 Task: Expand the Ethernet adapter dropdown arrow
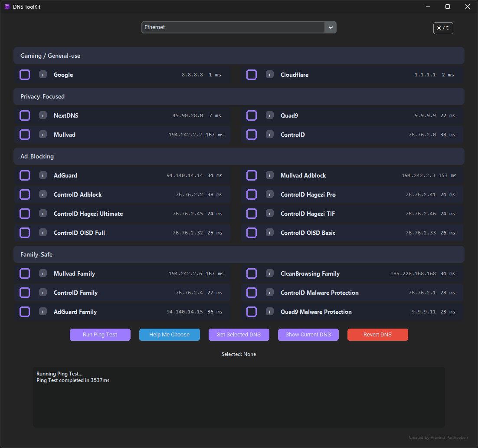[331, 27]
